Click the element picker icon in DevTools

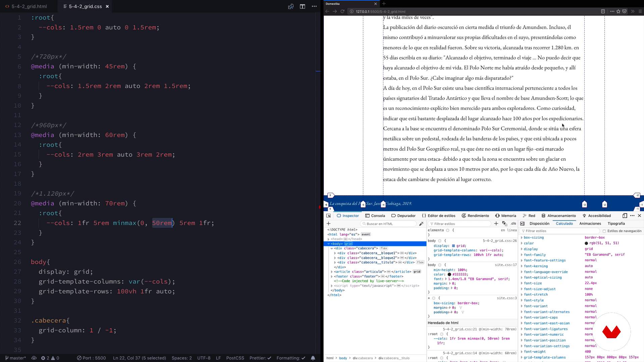coord(329,216)
